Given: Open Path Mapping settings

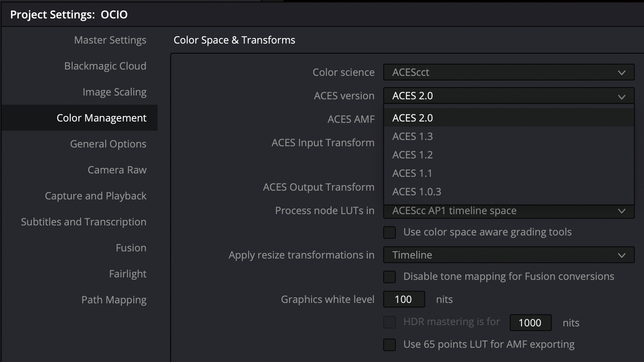Looking at the screenshot, I should 114,300.
